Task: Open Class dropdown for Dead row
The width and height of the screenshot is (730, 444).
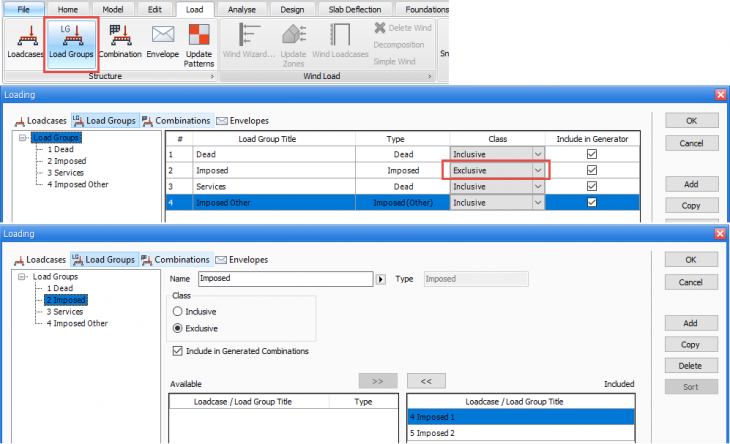Action: tap(538, 154)
